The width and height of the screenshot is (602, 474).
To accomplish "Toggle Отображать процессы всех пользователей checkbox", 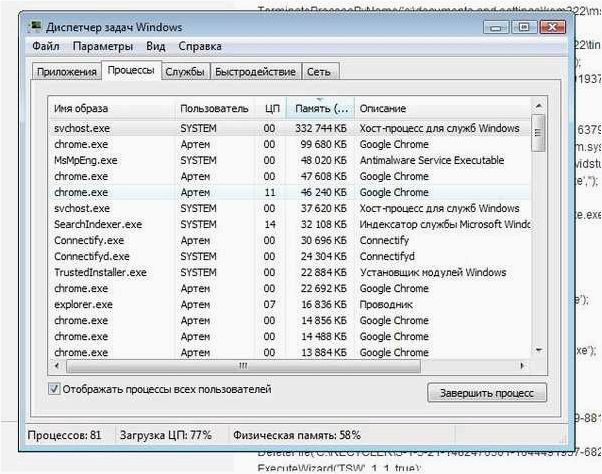I will coord(54,389).
